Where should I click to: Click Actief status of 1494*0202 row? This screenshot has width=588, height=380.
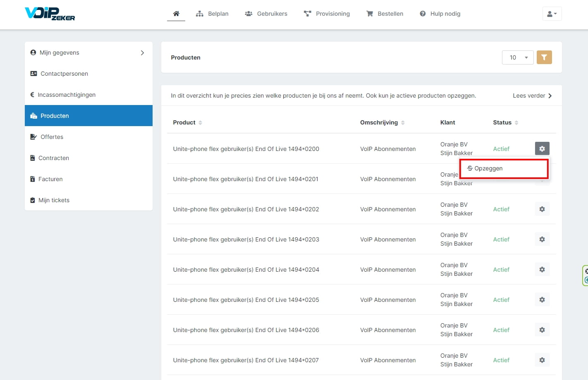click(x=501, y=209)
